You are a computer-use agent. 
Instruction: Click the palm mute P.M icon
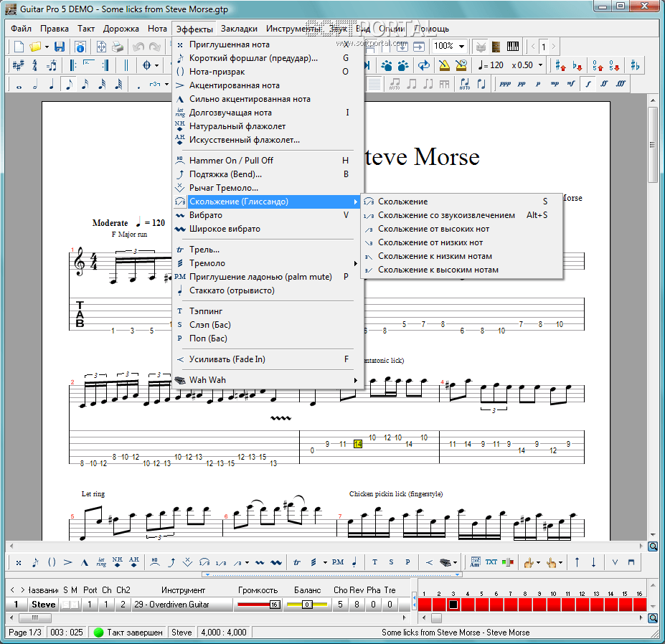pyautogui.click(x=337, y=562)
